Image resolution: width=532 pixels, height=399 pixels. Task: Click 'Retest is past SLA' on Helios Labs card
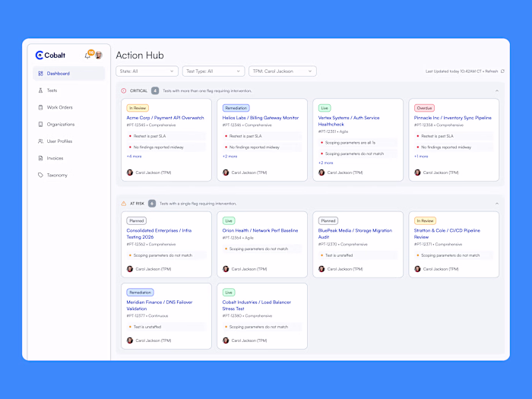coord(262,136)
